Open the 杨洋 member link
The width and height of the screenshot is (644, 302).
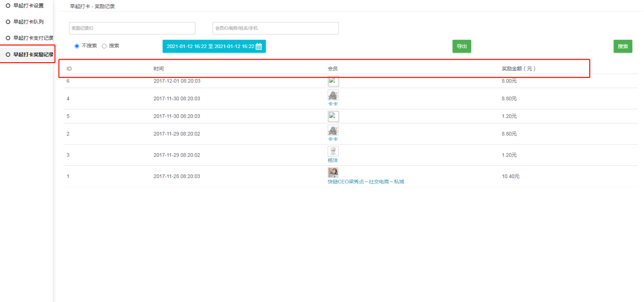click(333, 160)
